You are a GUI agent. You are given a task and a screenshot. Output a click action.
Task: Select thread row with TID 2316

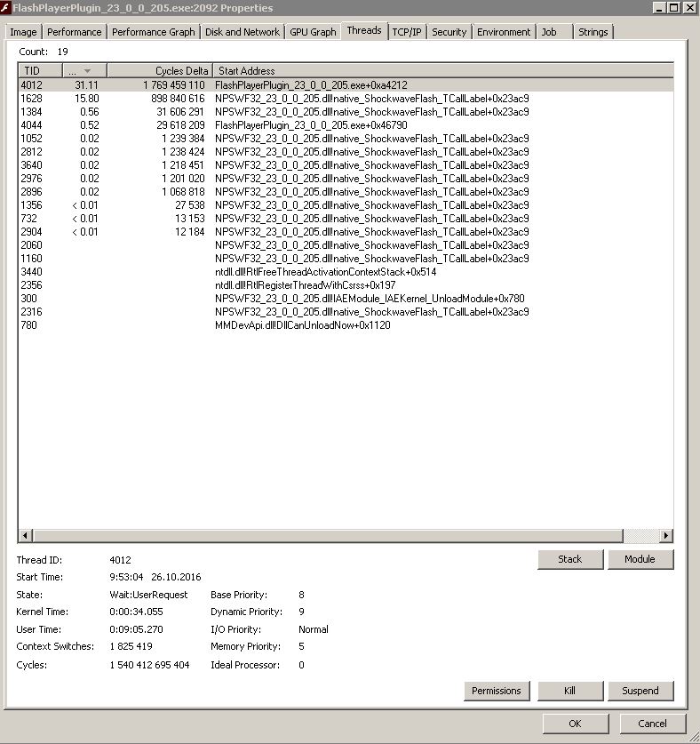click(346, 312)
